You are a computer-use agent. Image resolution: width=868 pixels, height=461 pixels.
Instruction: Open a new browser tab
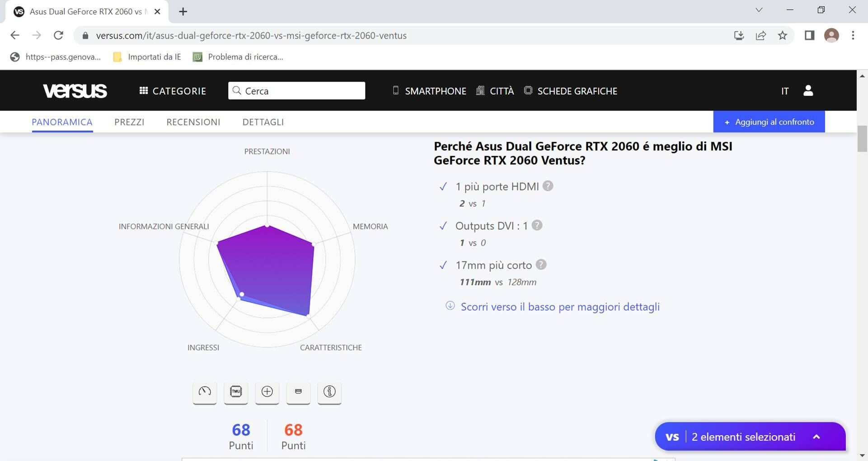coord(183,12)
